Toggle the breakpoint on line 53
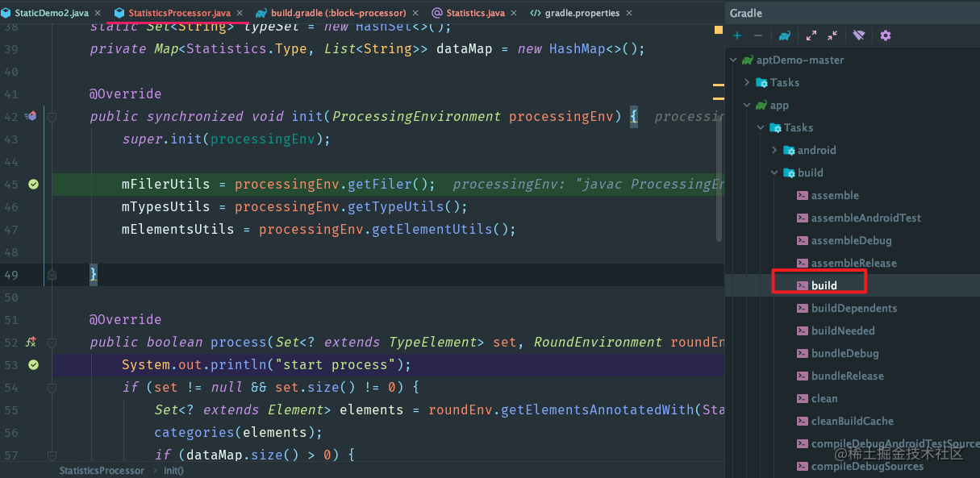The image size is (980, 478). (x=33, y=364)
